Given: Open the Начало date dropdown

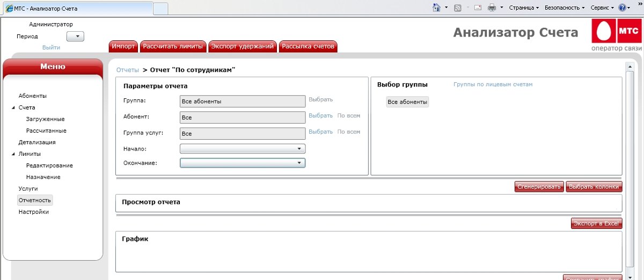Looking at the screenshot, I should pos(299,149).
